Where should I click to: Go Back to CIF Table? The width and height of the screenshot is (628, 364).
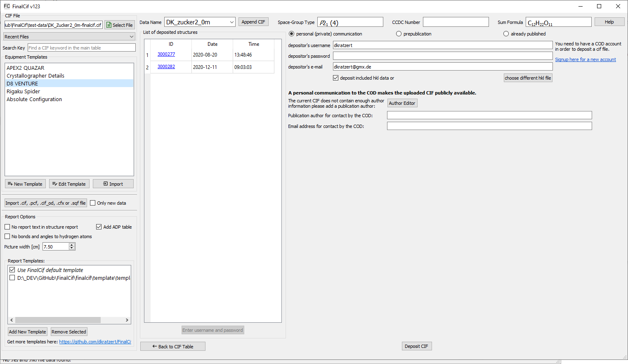[172, 347]
